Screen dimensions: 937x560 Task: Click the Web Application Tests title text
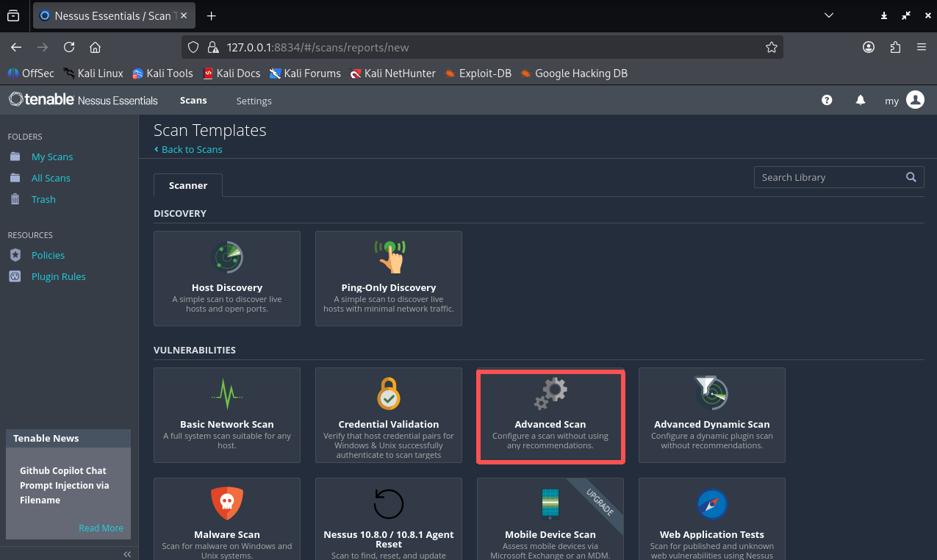712,534
